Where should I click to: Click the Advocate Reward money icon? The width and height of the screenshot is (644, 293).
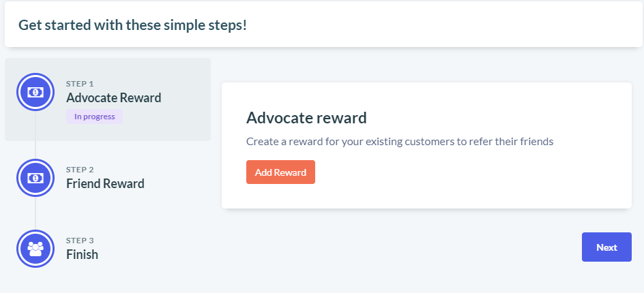pos(35,92)
